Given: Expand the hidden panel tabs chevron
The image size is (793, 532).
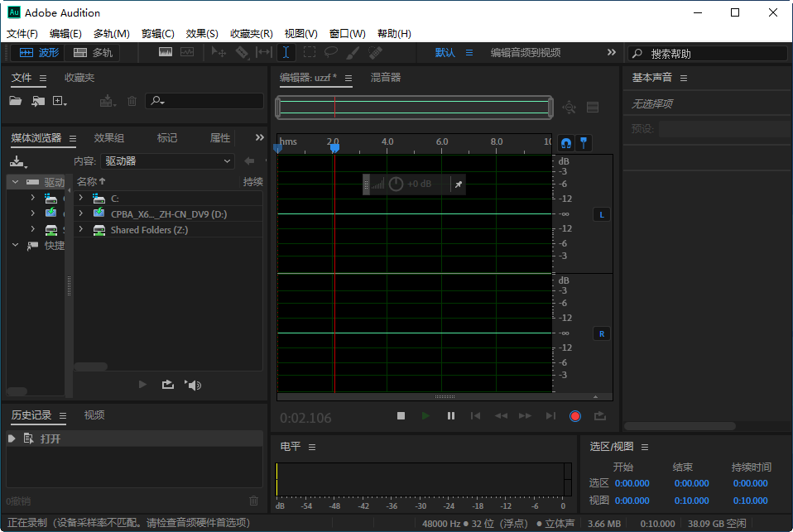Looking at the screenshot, I should [x=259, y=137].
